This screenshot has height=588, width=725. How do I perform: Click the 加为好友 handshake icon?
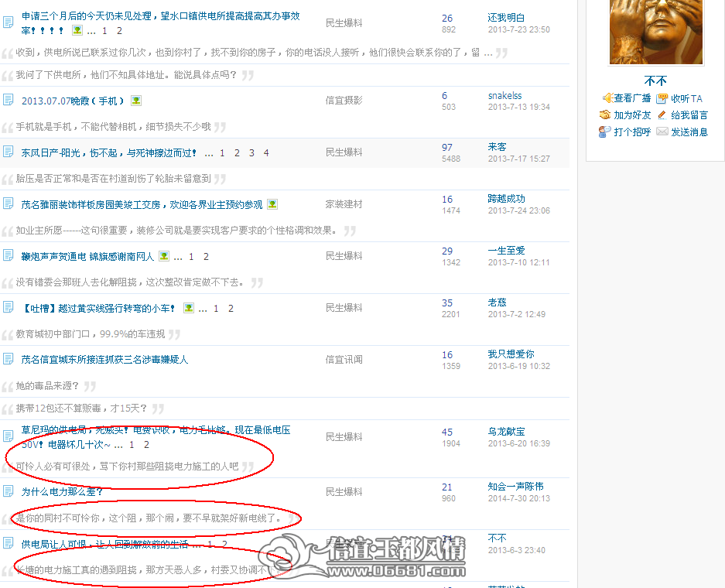click(605, 115)
